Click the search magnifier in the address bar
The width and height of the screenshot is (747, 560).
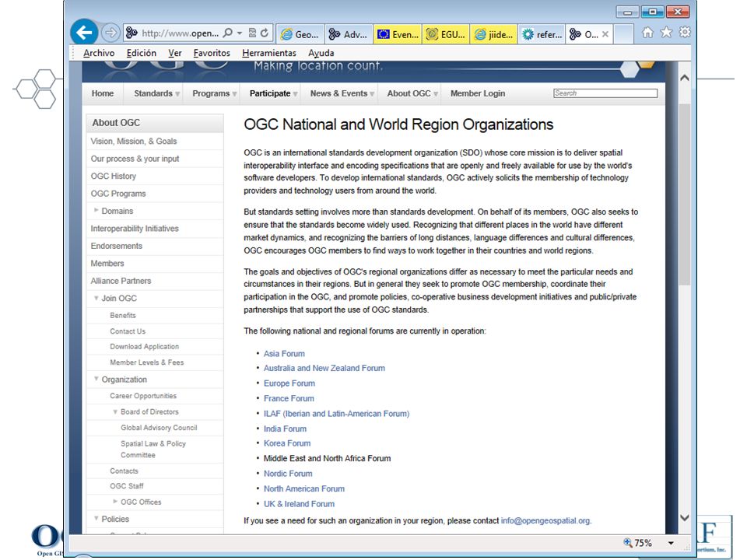228,33
